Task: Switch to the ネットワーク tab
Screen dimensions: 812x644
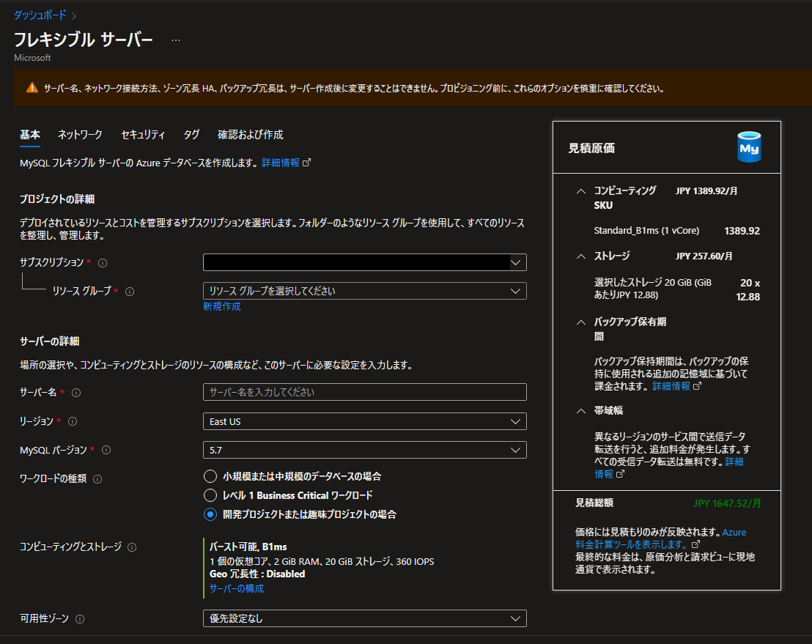Action: tap(81, 135)
